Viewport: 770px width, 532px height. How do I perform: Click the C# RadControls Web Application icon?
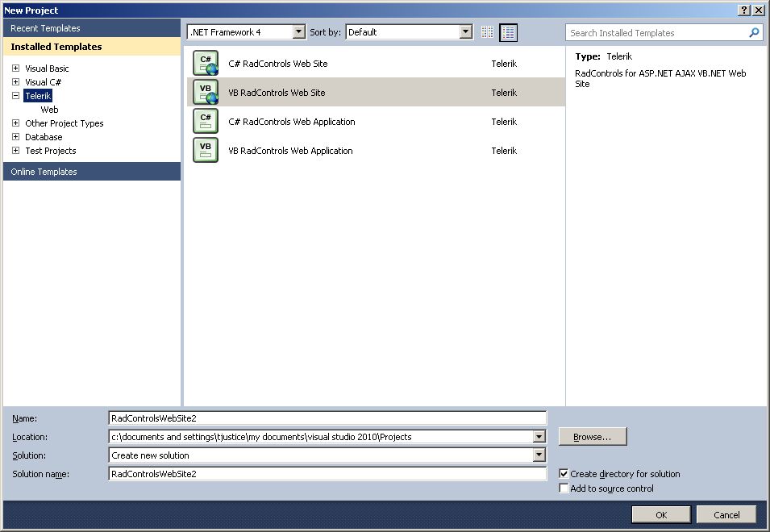[x=206, y=121]
